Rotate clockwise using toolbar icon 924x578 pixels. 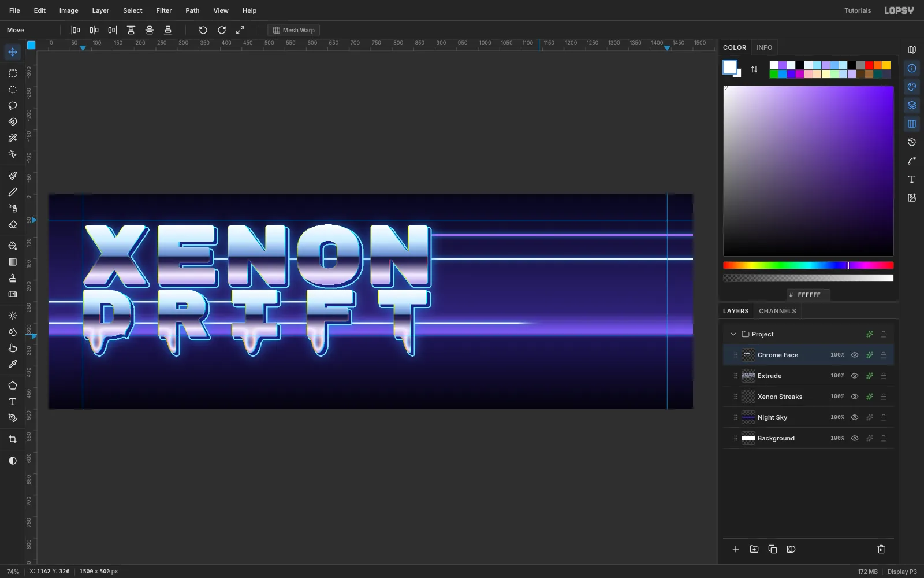[222, 30]
